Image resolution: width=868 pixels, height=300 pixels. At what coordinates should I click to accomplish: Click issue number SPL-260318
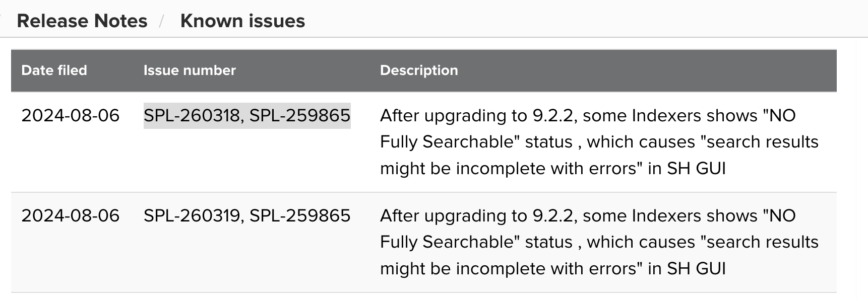[x=192, y=116]
